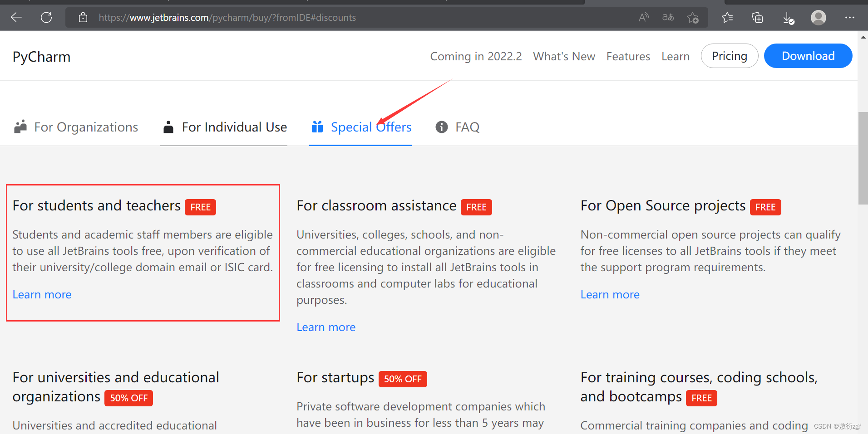Open the What's New page
The height and width of the screenshot is (434, 868).
564,56
